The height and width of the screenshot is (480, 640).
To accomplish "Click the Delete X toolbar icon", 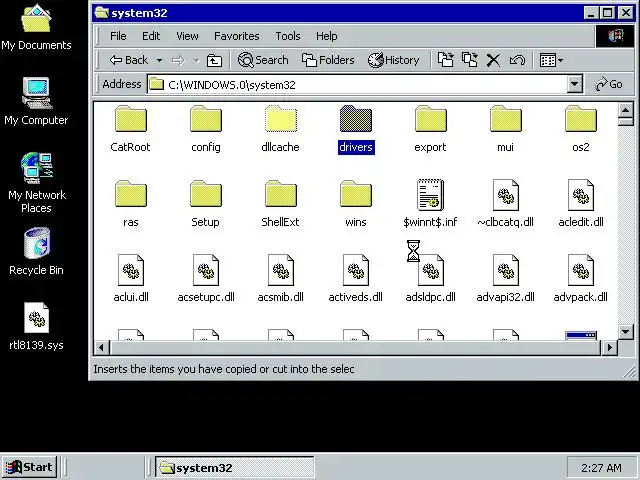I will (493, 60).
